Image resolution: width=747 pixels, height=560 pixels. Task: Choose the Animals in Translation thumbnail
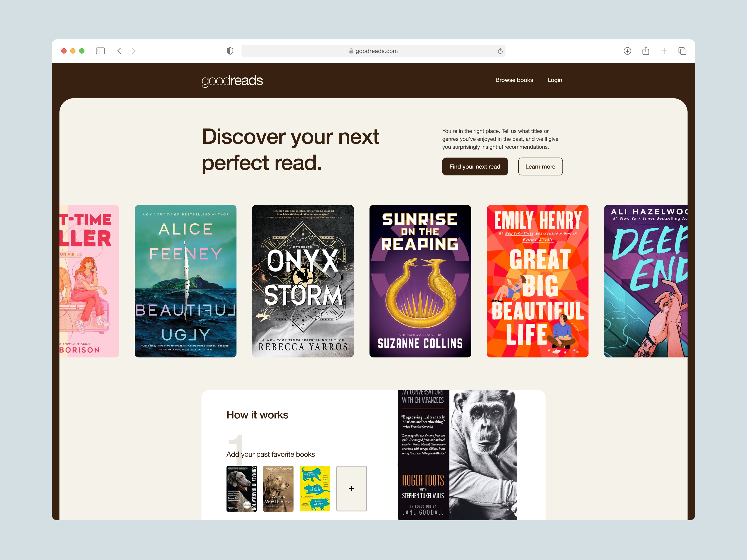241,488
